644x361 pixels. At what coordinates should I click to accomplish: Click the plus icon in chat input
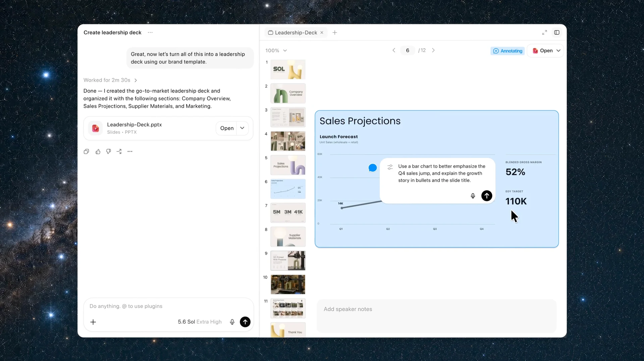93,322
